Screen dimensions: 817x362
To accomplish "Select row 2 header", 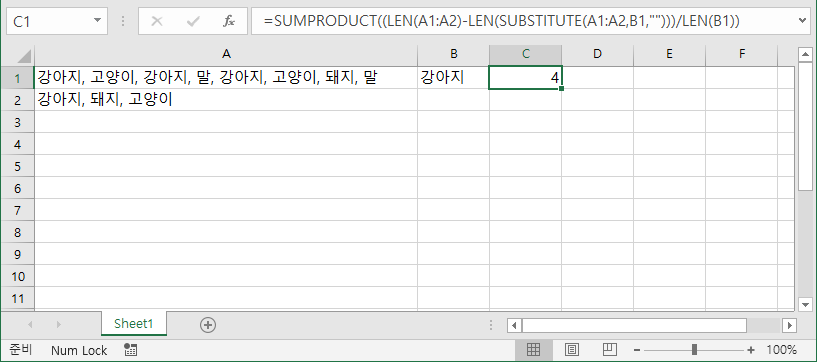I will pyautogui.click(x=18, y=100).
